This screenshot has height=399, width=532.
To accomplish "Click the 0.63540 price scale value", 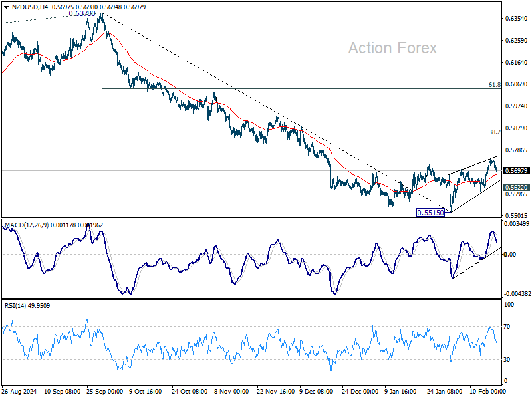I will pos(517,19).
